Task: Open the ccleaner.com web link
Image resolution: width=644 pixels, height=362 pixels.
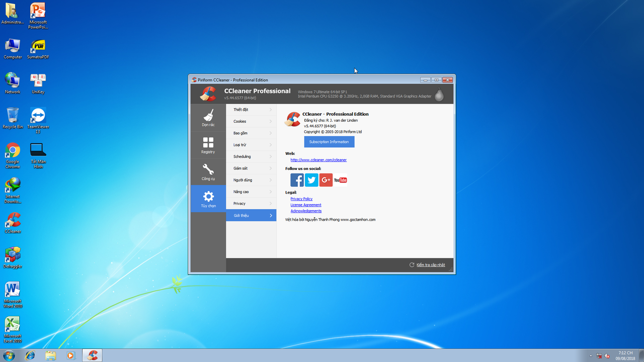Action: 318,160
